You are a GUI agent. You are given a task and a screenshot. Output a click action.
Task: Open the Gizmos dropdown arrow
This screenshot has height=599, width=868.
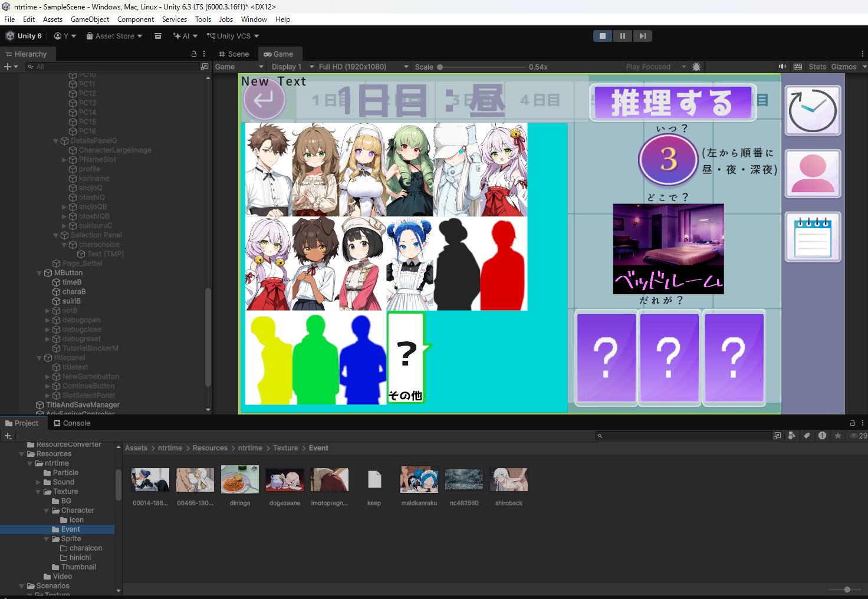click(863, 67)
